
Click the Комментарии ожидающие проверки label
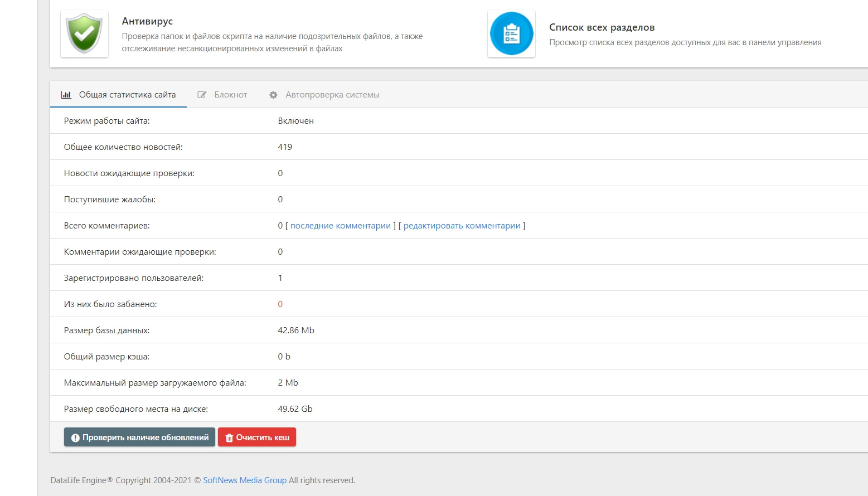click(x=140, y=252)
